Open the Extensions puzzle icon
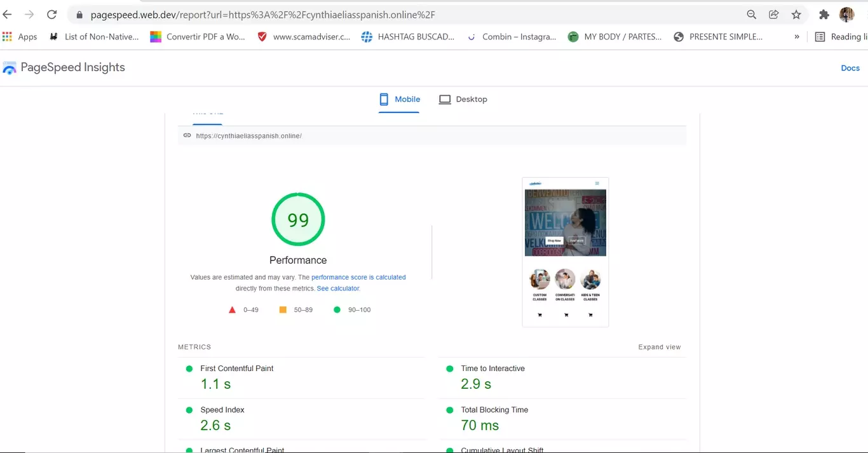This screenshot has width=868, height=453. [x=824, y=15]
